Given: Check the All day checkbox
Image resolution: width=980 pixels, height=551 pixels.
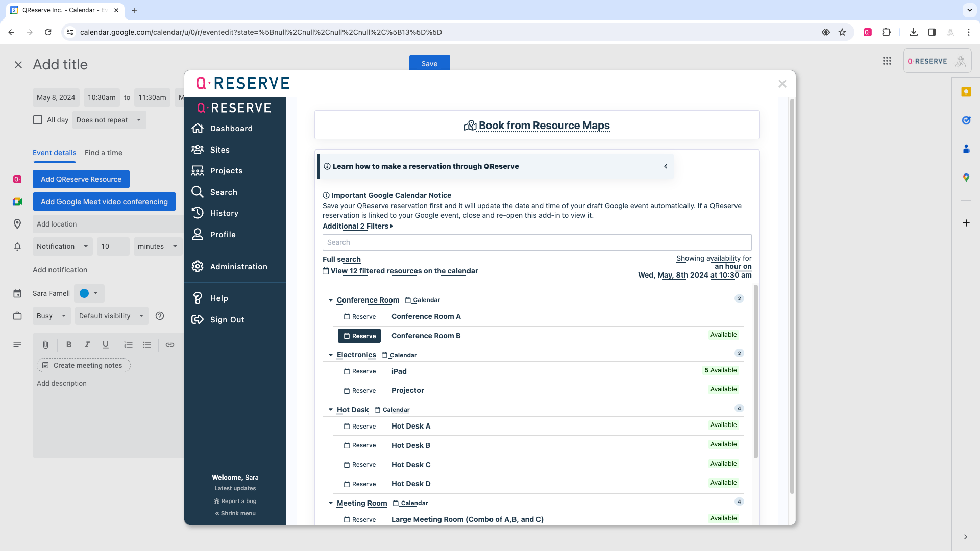Looking at the screenshot, I should pyautogui.click(x=38, y=120).
